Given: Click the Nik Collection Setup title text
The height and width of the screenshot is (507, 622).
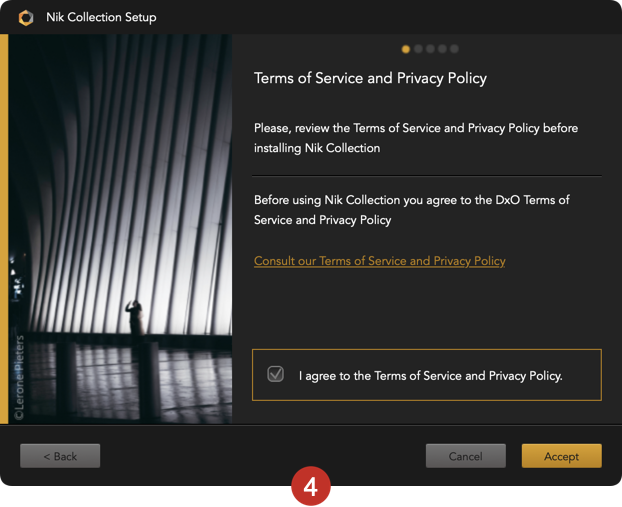Looking at the screenshot, I should click(101, 17).
